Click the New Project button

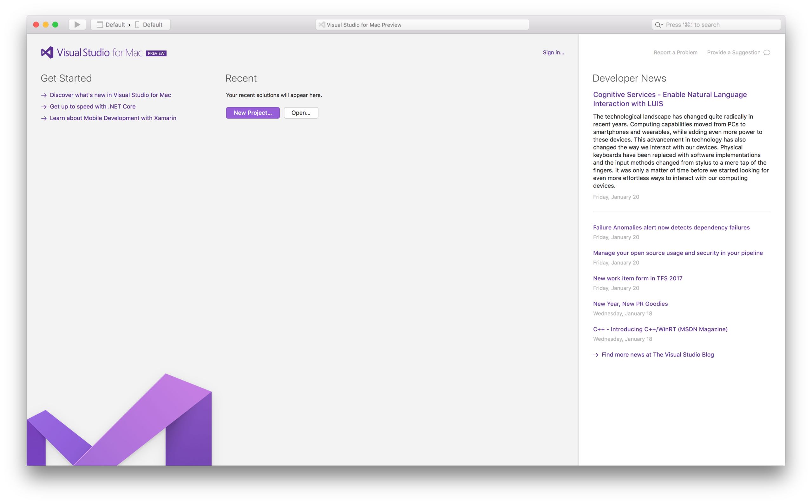pyautogui.click(x=253, y=113)
